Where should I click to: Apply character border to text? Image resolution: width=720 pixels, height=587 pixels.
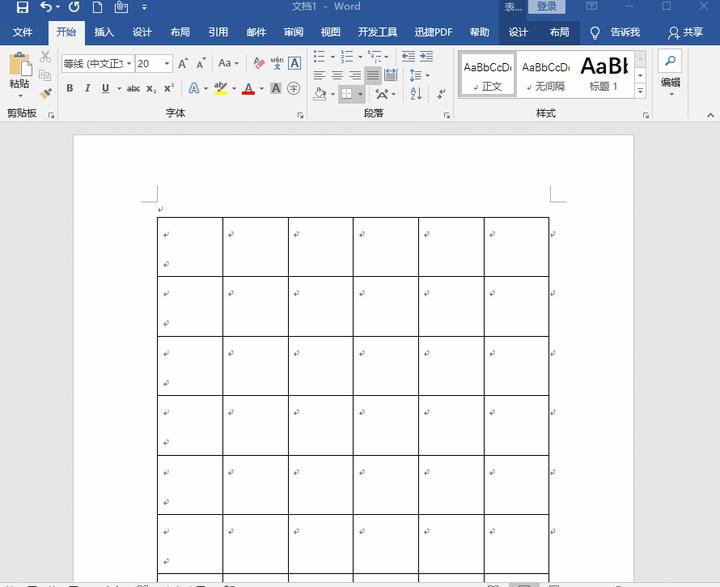pos(294,63)
